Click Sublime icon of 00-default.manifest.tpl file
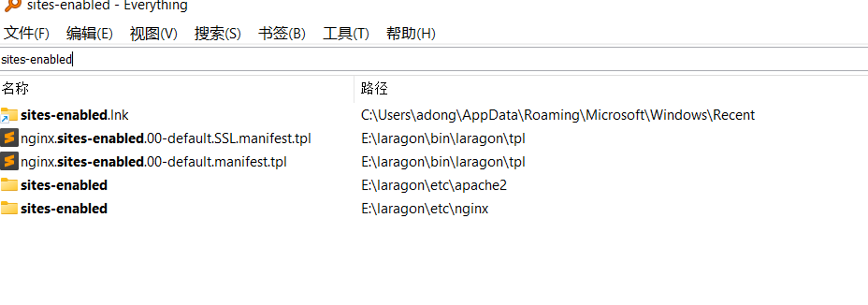 (x=9, y=161)
